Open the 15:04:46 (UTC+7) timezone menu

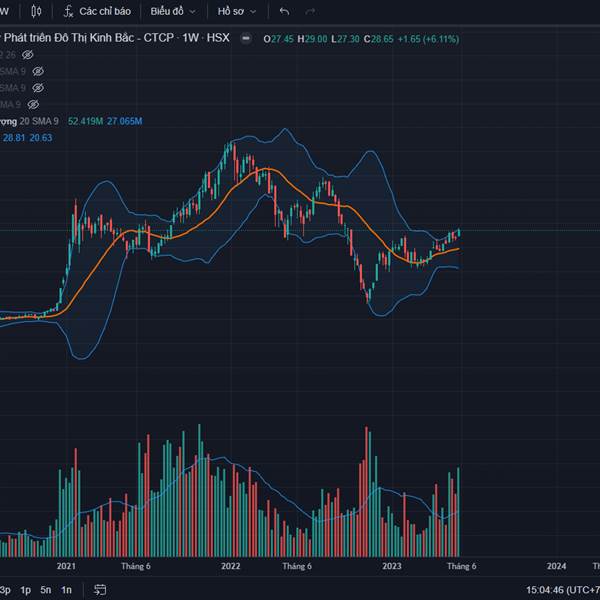coord(562,590)
